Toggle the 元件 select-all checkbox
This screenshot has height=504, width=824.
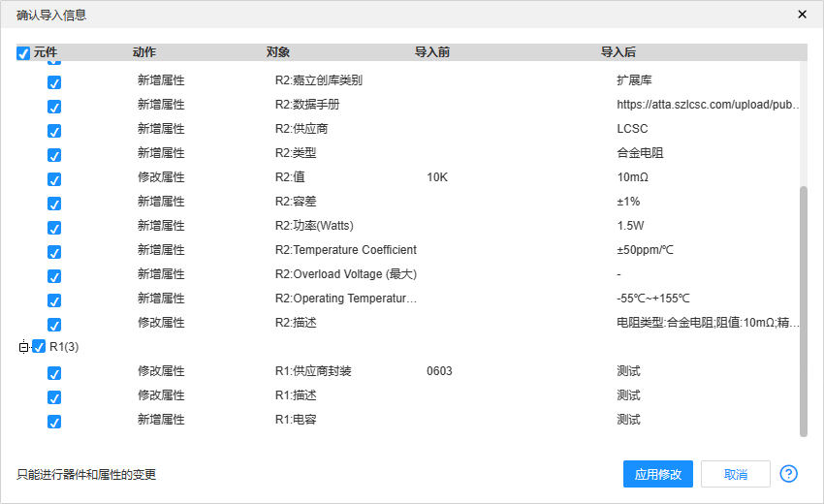(x=23, y=53)
